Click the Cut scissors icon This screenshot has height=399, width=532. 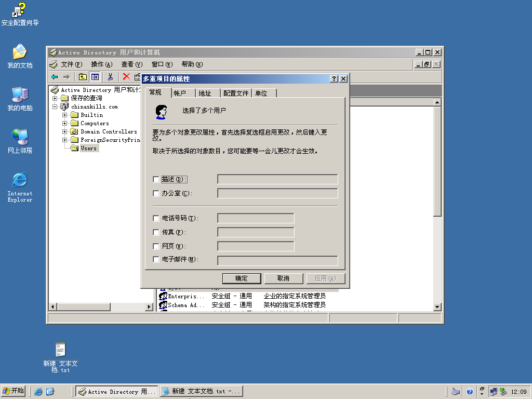click(110, 77)
